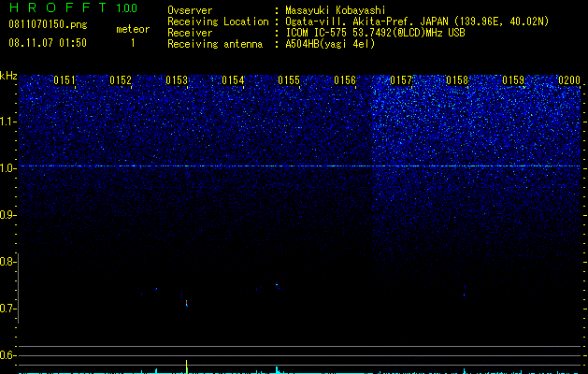Click the gray vertical bar on the left axis
The width and height of the screenshot is (588, 374).
tap(19, 288)
